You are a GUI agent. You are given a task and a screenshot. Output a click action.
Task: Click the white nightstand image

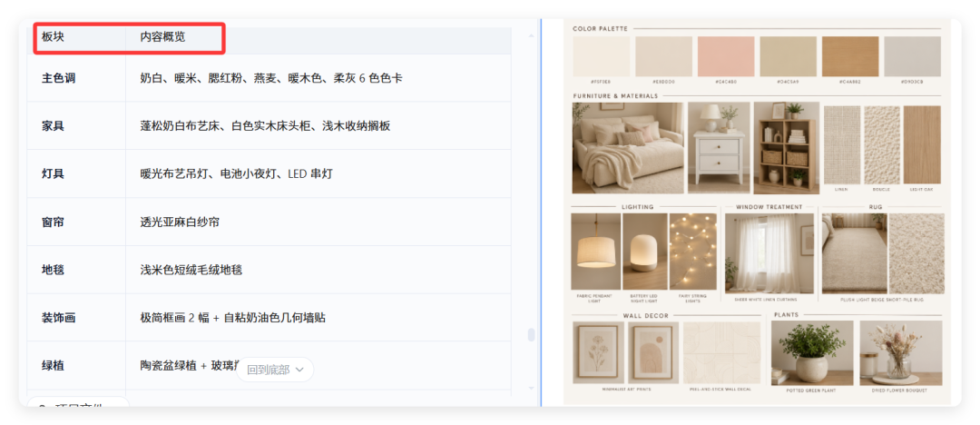pos(719,148)
